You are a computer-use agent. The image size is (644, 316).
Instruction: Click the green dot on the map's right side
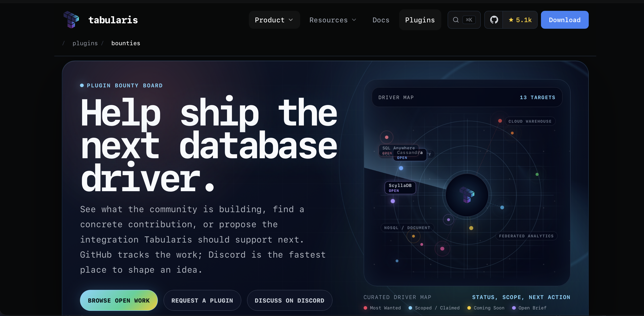[x=537, y=174]
